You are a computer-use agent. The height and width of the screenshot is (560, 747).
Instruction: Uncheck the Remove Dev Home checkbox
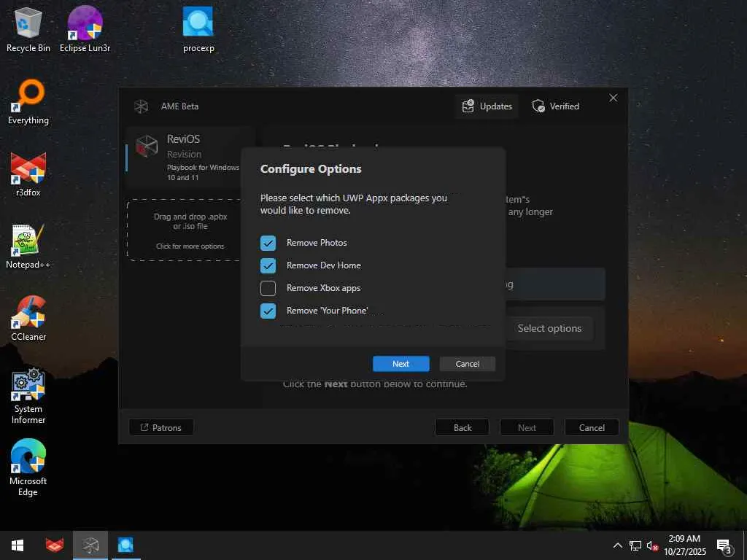tap(268, 265)
